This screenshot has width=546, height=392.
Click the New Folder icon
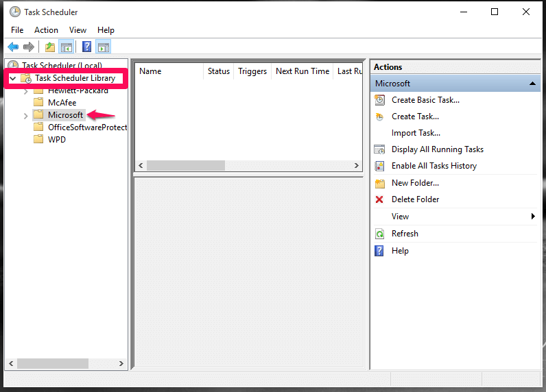click(x=380, y=183)
